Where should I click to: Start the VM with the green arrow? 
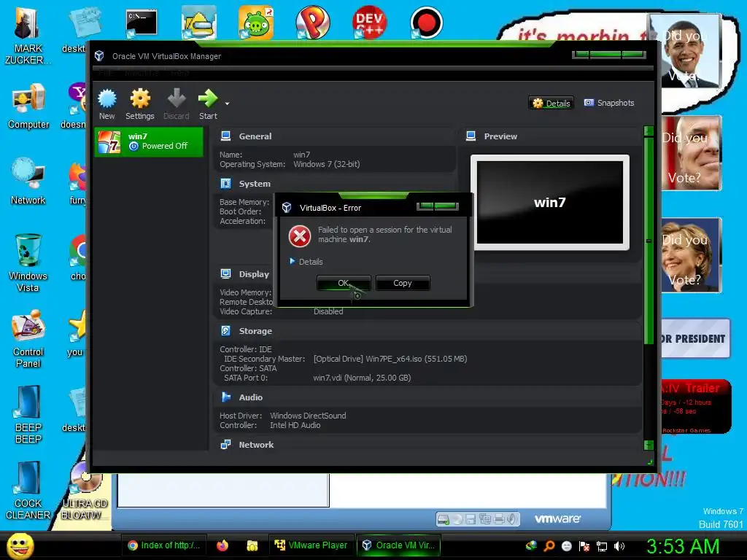tap(208, 104)
